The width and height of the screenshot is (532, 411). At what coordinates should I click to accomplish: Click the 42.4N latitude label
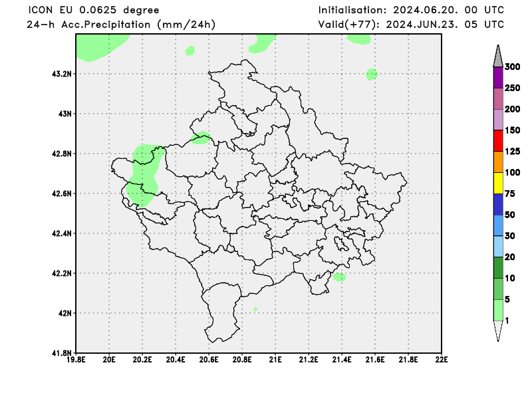[62, 233]
